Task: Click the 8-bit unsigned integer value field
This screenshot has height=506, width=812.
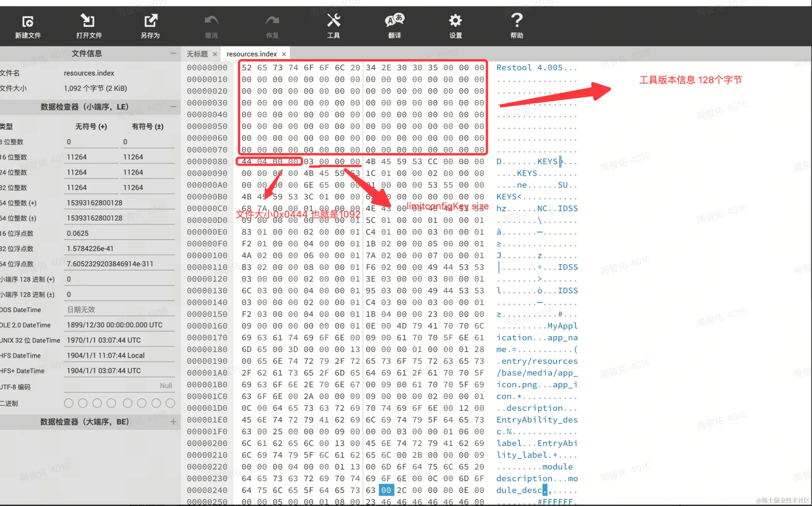Action: (x=91, y=142)
